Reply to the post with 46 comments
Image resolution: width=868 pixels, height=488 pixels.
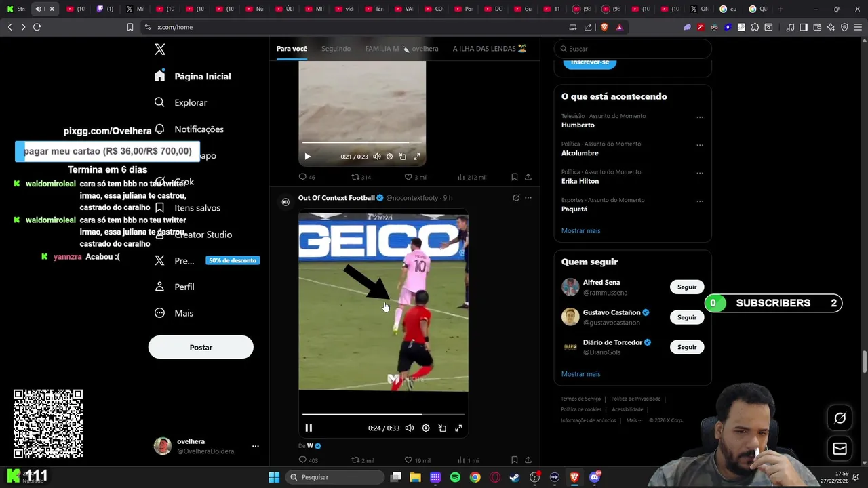(x=307, y=177)
